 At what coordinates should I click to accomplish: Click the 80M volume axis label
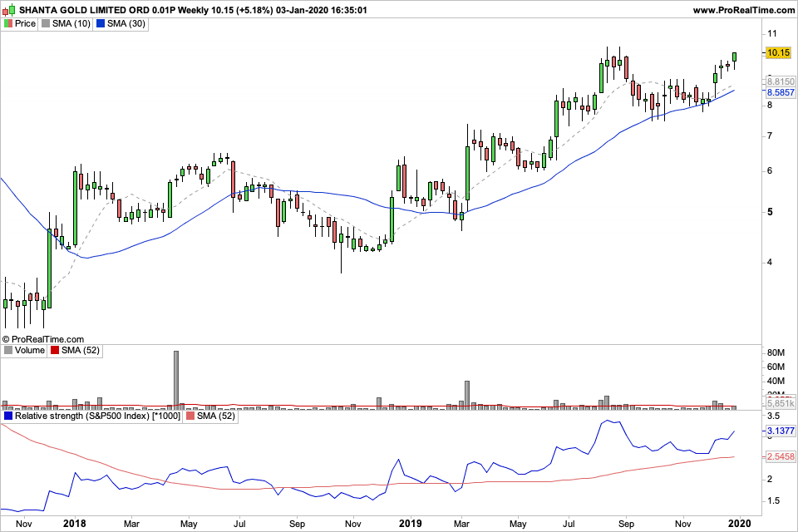776,352
